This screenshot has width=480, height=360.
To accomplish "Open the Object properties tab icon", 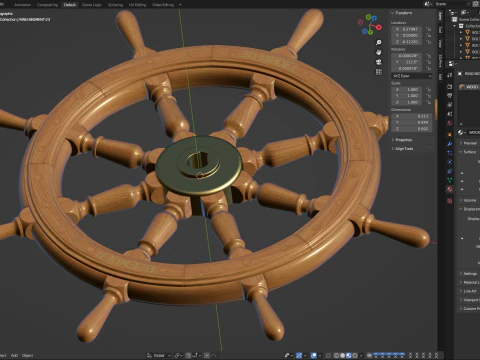I will pyautogui.click(x=450, y=135).
